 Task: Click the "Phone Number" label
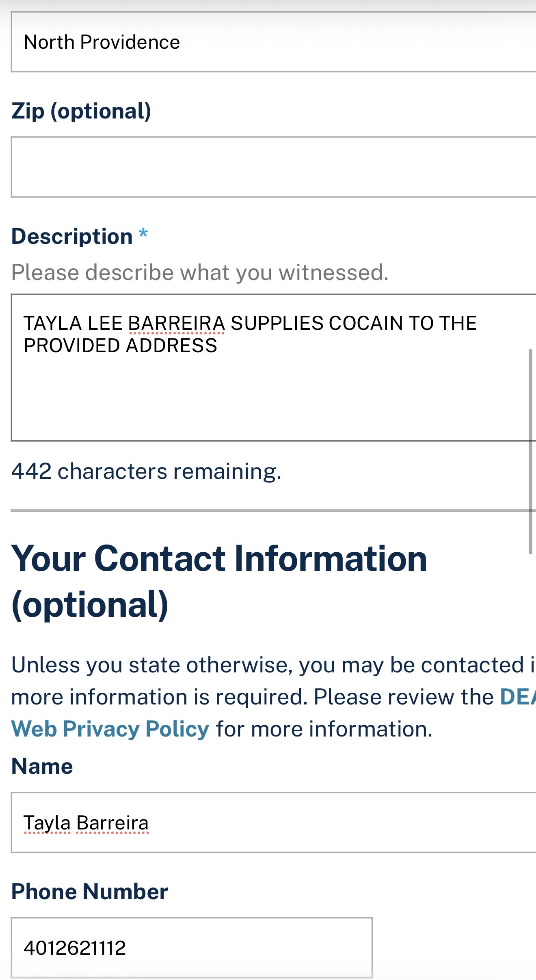pyautogui.click(x=90, y=892)
